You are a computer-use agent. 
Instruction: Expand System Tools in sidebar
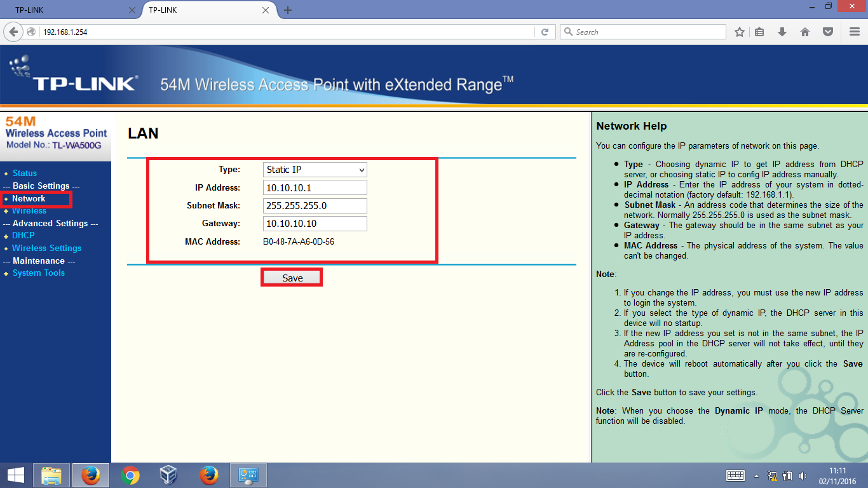(39, 273)
